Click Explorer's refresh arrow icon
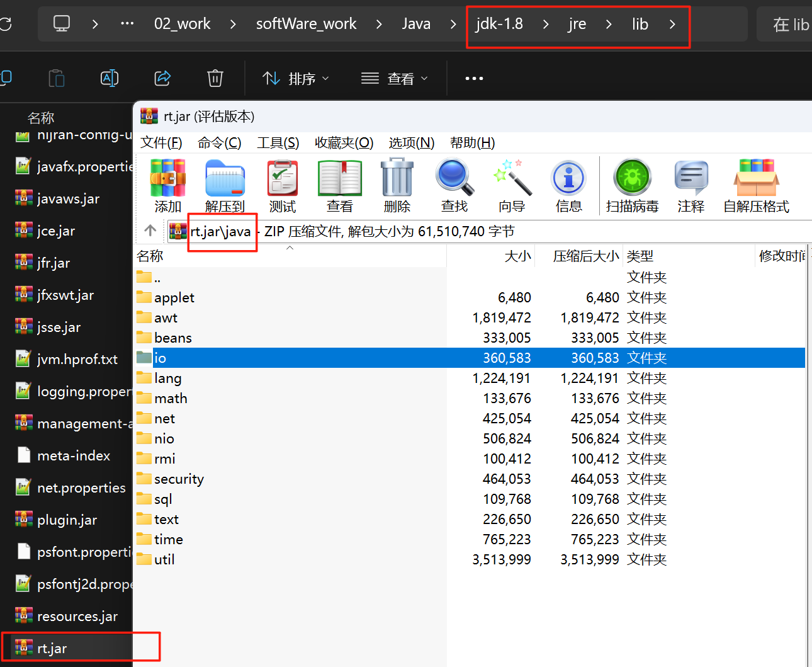Screen dimensions: 812x667 coord(6,24)
